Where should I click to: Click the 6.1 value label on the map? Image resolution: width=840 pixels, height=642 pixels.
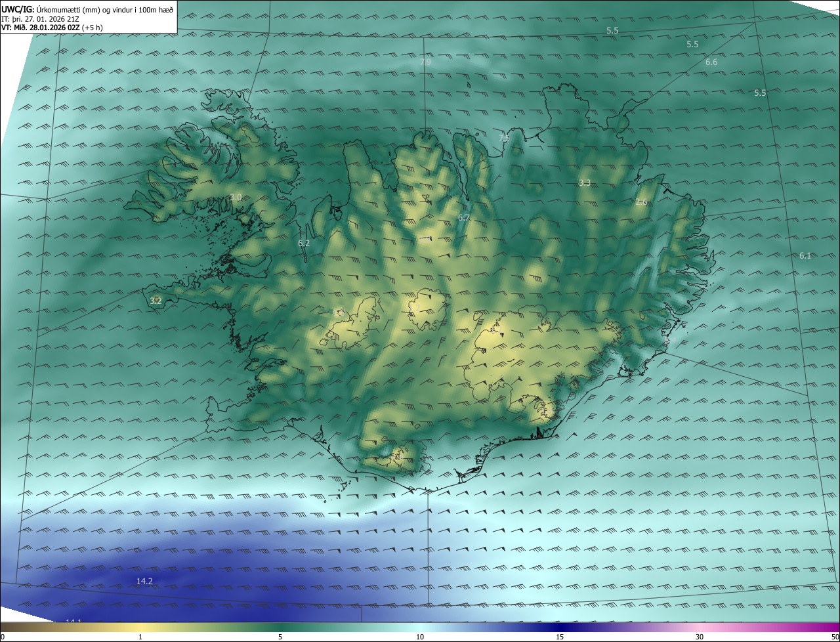coord(805,255)
